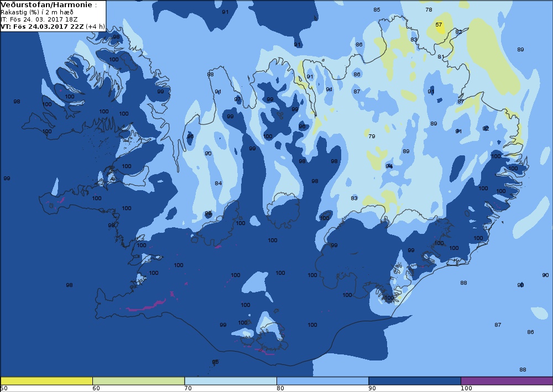The width and height of the screenshot is (553, 392).
Task: Click the legend scale label "70"
Action: (x=189, y=389)
